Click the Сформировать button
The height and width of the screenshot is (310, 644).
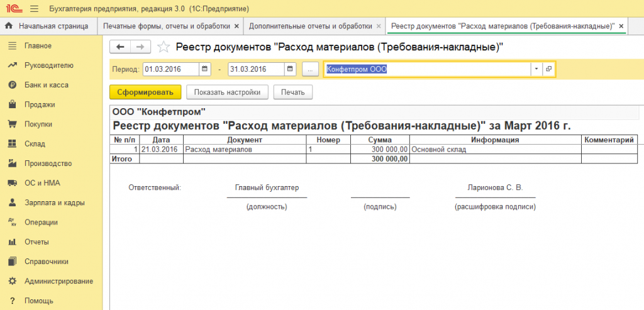tap(145, 92)
